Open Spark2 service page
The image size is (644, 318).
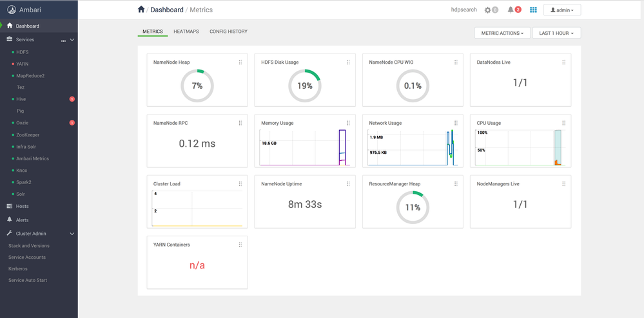pyautogui.click(x=23, y=182)
